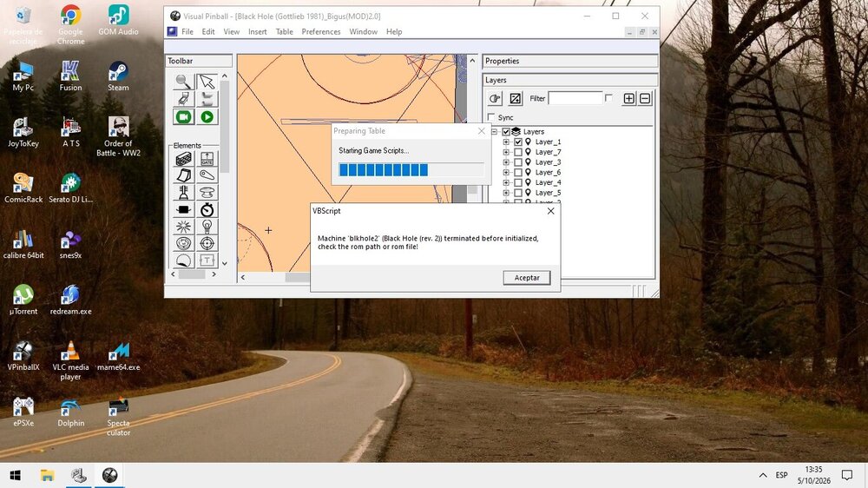
Task: Open the Preferences menu
Action: 321,31
